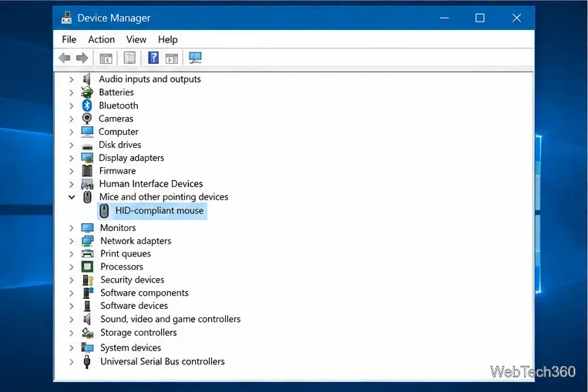Expand Sound, video and game controllers chevron

point(71,320)
